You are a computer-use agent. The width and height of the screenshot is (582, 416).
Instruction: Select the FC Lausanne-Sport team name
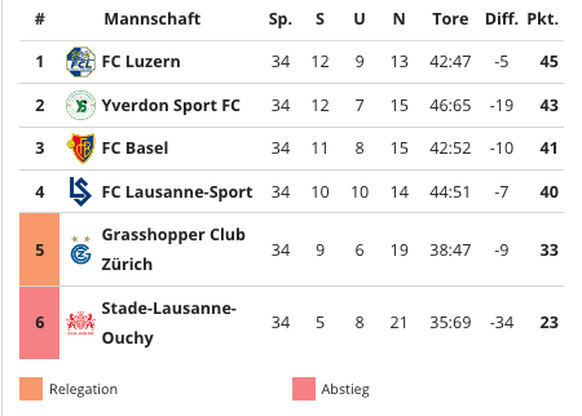[177, 192]
